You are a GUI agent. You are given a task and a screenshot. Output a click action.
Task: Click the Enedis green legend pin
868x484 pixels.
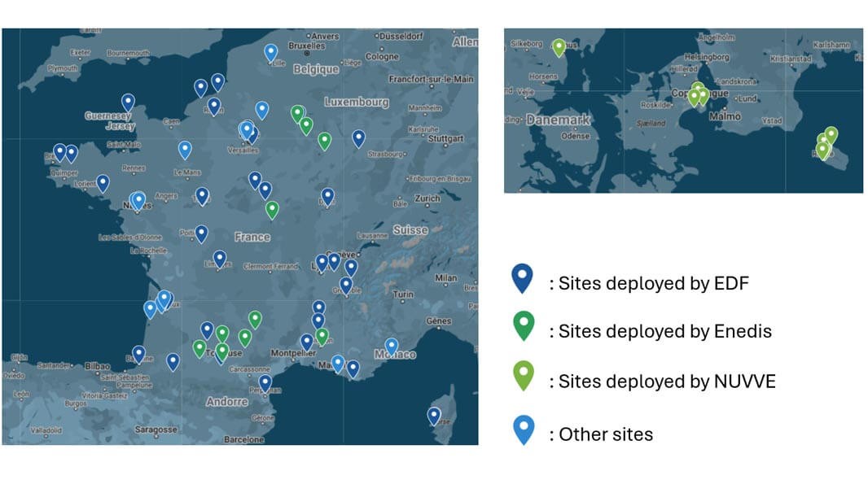[x=522, y=327]
